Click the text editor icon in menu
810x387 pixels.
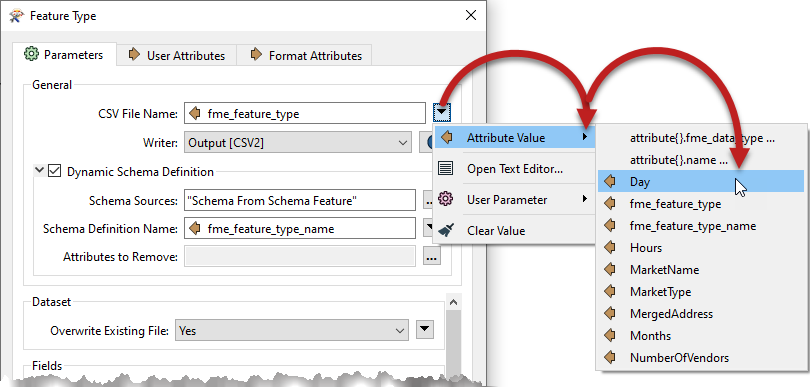tap(445, 168)
